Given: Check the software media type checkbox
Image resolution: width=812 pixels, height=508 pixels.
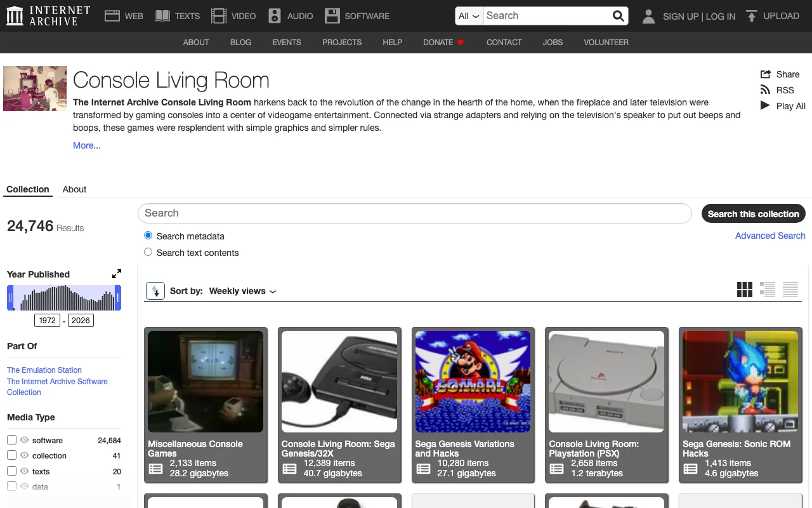Looking at the screenshot, I should point(11,440).
